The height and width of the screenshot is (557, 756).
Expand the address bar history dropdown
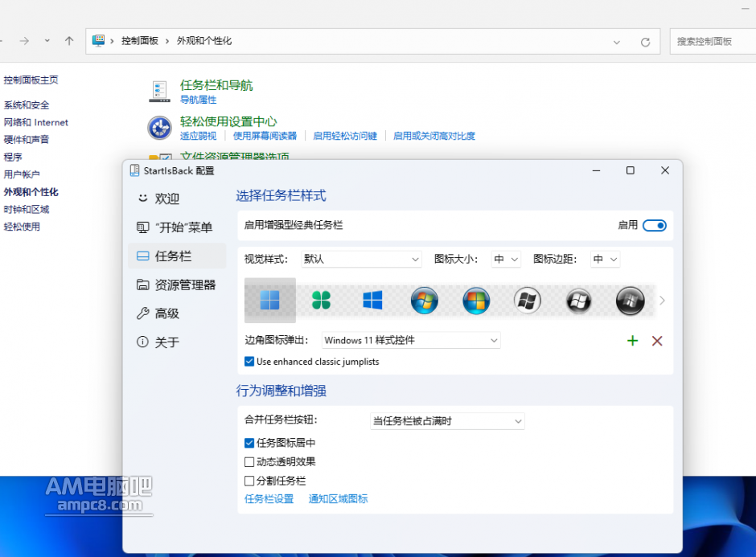point(617,42)
